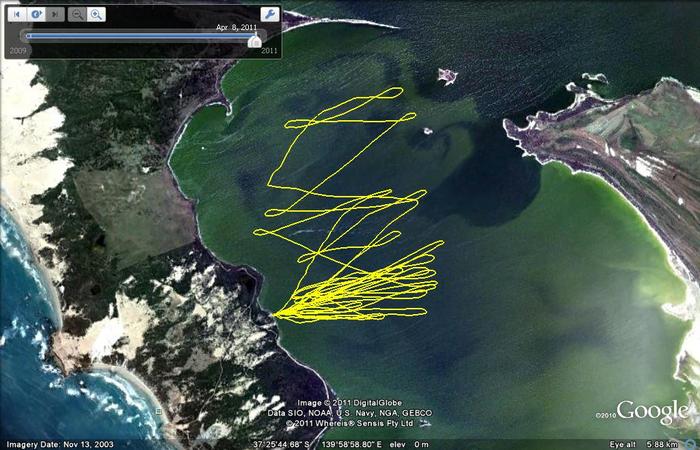Click the time slider end thumb
The height and width of the screenshot is (450, 700).
click(x=255, y=40)
